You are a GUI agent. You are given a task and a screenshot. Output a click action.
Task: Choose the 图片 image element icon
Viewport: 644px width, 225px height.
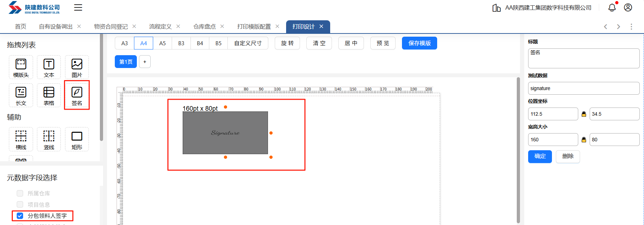point(77,67)
